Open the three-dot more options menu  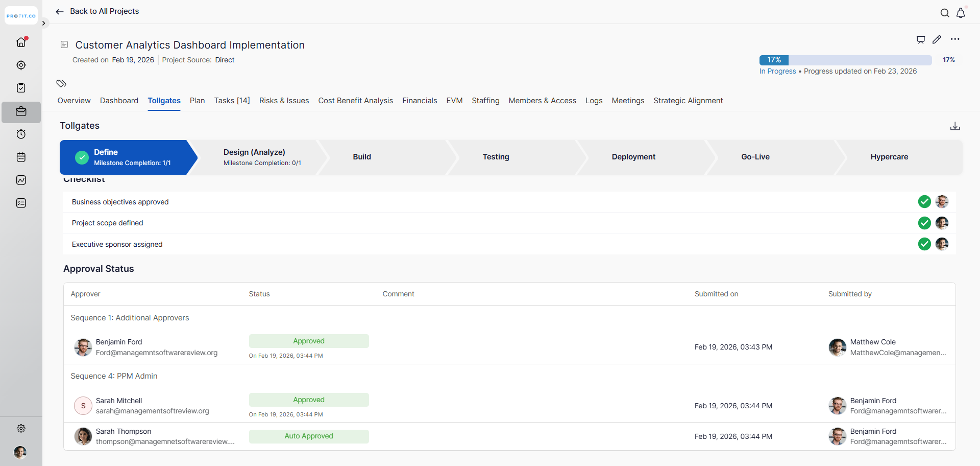[955, 39]
